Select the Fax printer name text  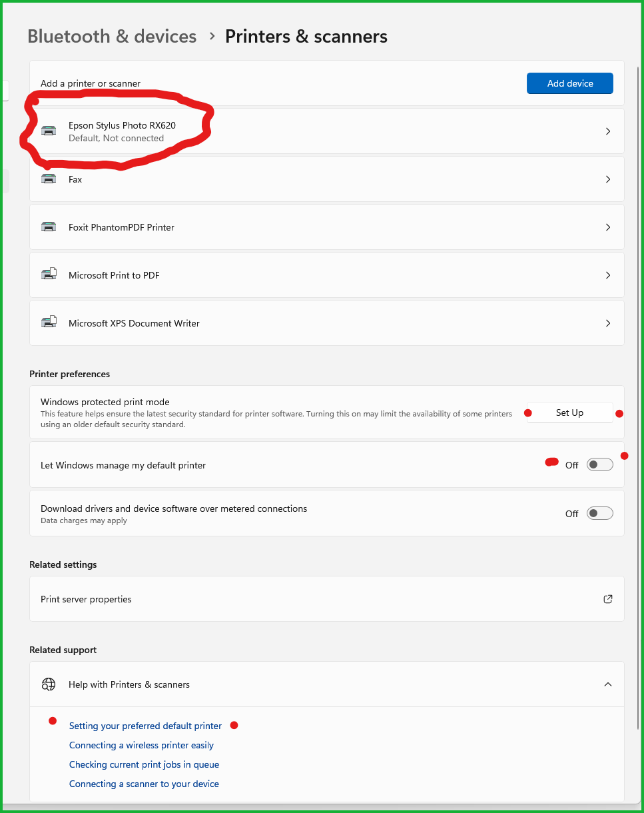(75, 179)
